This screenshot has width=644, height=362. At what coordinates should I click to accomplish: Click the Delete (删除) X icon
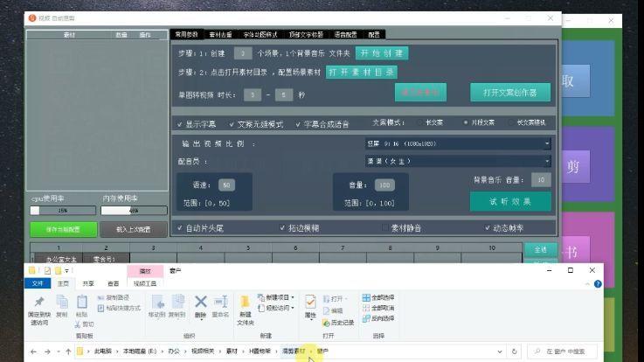click(x=200, y=302)
